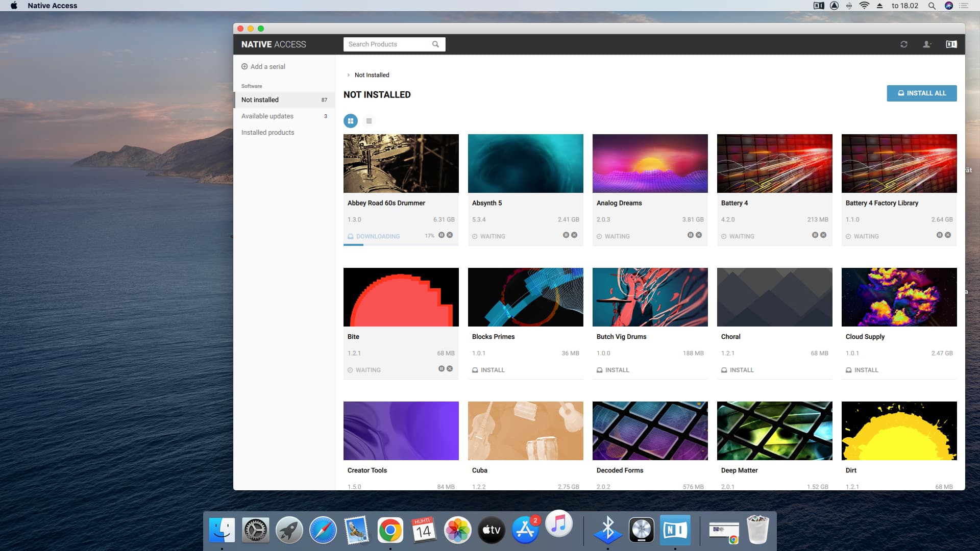Pause Battery 4 Factory Library install
The width and height of the screenshot is (980, 551).
coord(940,235)
